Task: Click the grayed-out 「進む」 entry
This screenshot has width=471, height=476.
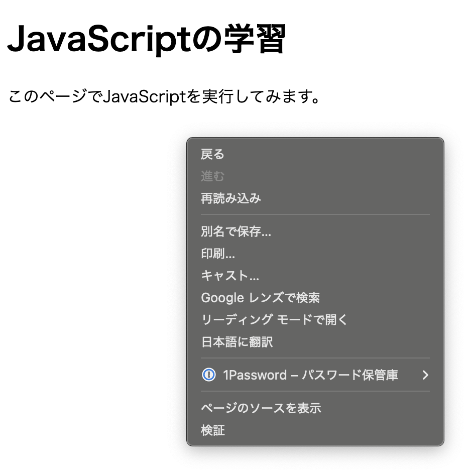Action: [213, 176]
